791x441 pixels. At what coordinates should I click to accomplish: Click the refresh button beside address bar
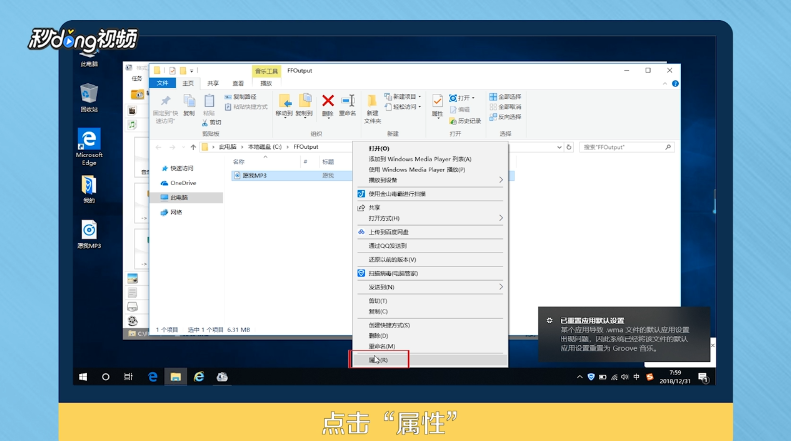[569, 147]
